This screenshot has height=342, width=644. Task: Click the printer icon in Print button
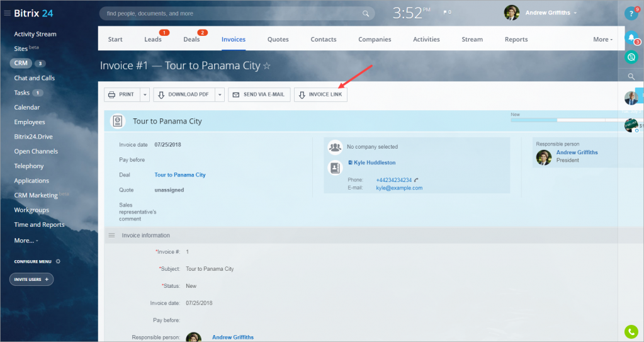pos(111,94)
